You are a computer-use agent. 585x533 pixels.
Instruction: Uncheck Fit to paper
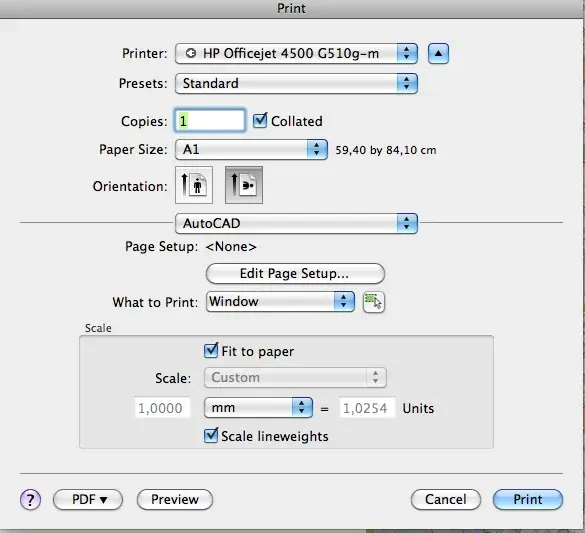coord(211,351)
